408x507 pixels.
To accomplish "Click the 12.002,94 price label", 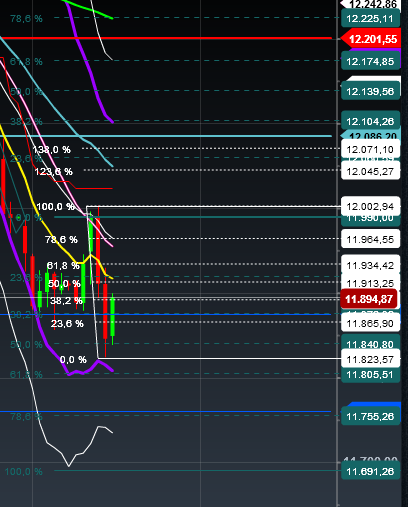I will pos(370,206).
